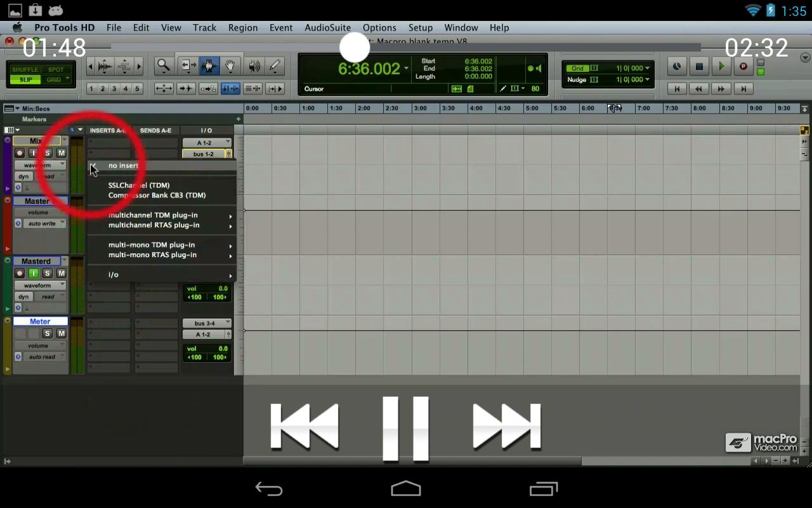Open Masterd track waveform view selector
812x508 pixels.
coord(40,285)
